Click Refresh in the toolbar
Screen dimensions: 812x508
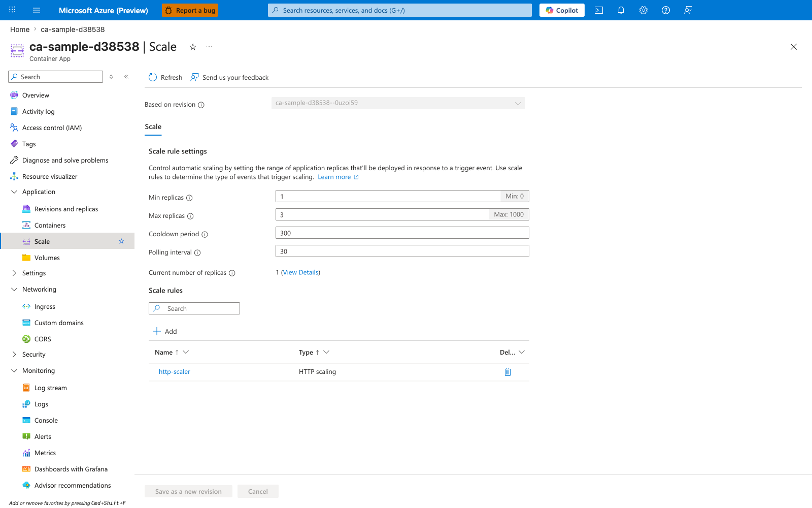coord(165,77)
